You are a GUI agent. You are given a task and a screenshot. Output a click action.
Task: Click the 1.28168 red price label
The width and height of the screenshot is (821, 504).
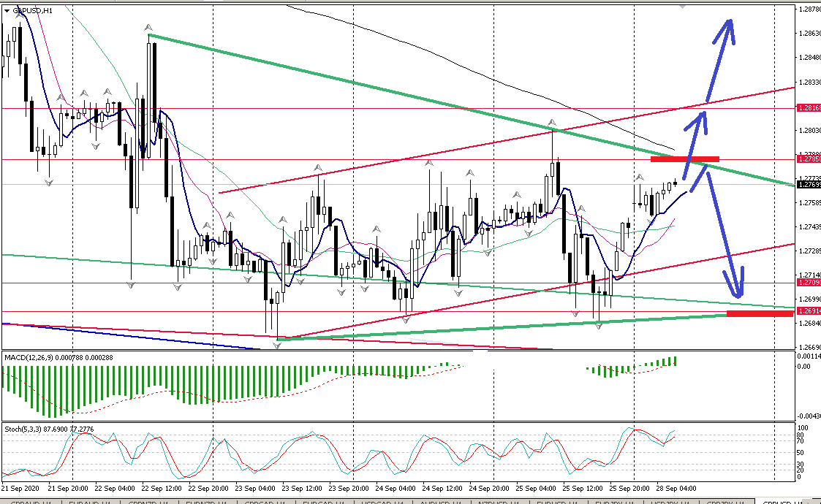pos(808,108)
